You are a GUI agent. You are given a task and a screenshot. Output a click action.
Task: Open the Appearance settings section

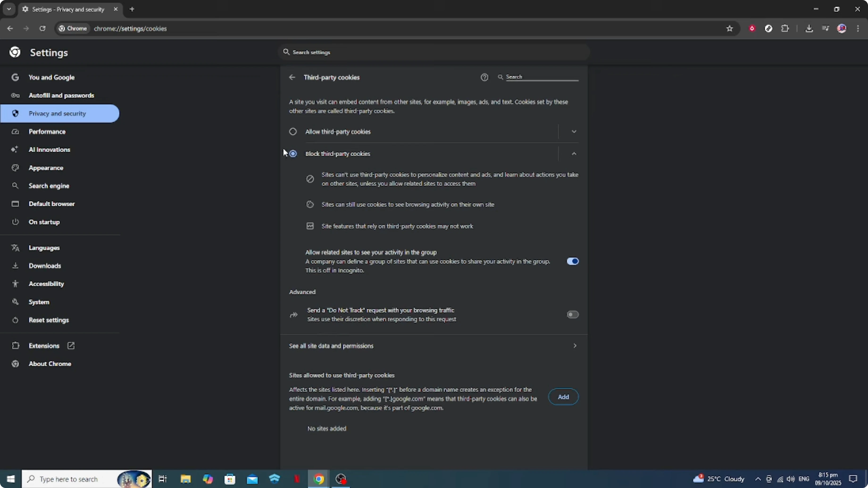point(46,168)
